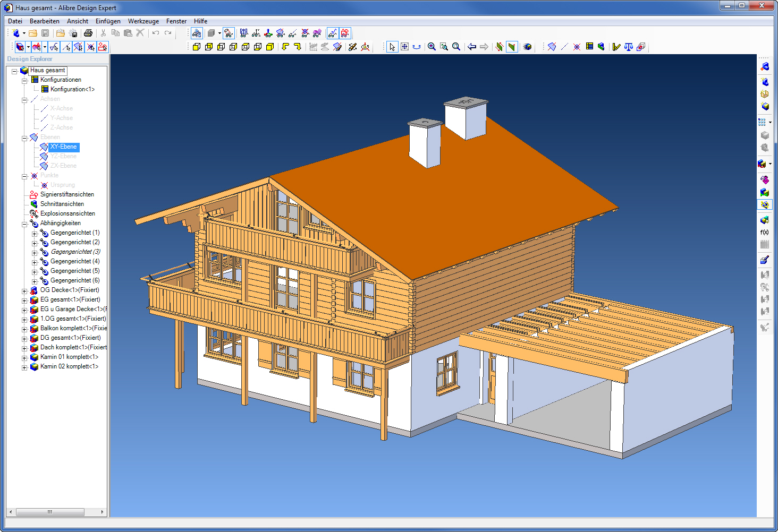Click the Previous View left arrow
Viewport: 778px width, 532px height.
472,47
